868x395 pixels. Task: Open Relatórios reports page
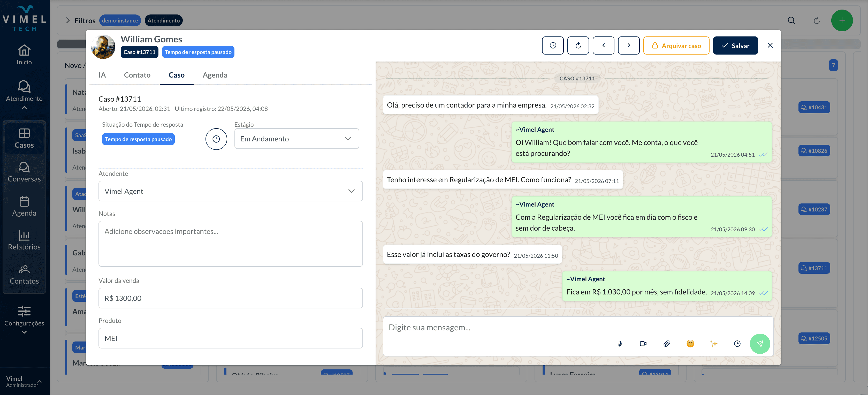click(24, 240)
